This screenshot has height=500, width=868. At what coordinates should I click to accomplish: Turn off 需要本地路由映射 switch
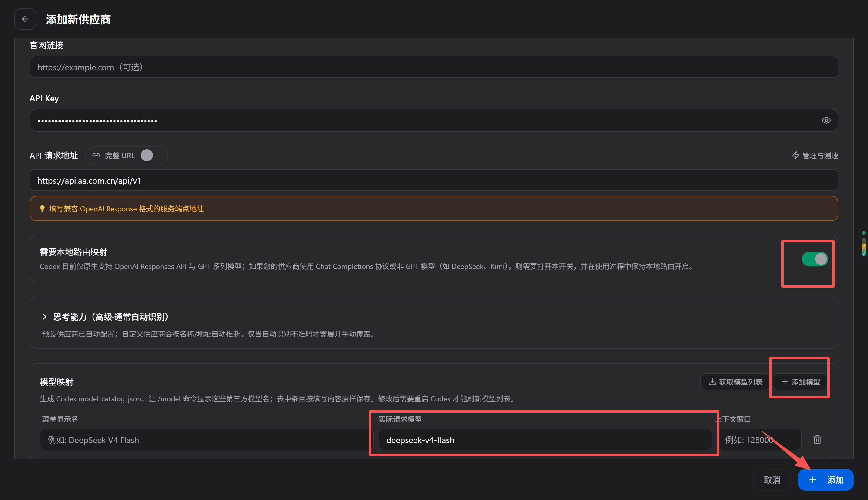point(814,259)
